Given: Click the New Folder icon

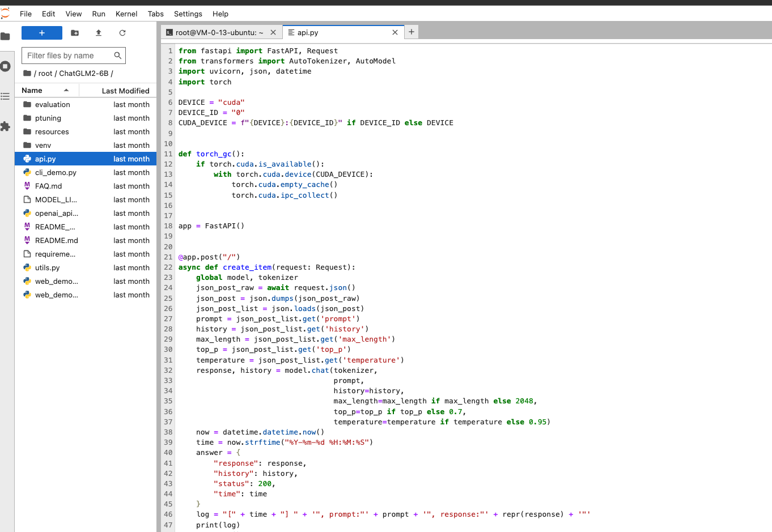Looking at the screenshot, I should [x=75, y=33].
